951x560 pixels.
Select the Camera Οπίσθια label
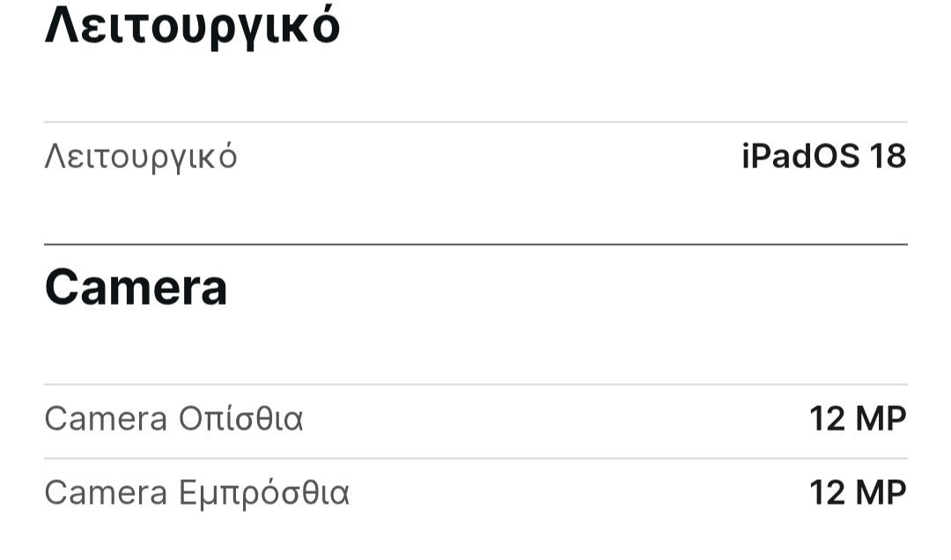(x=173, y=418)
